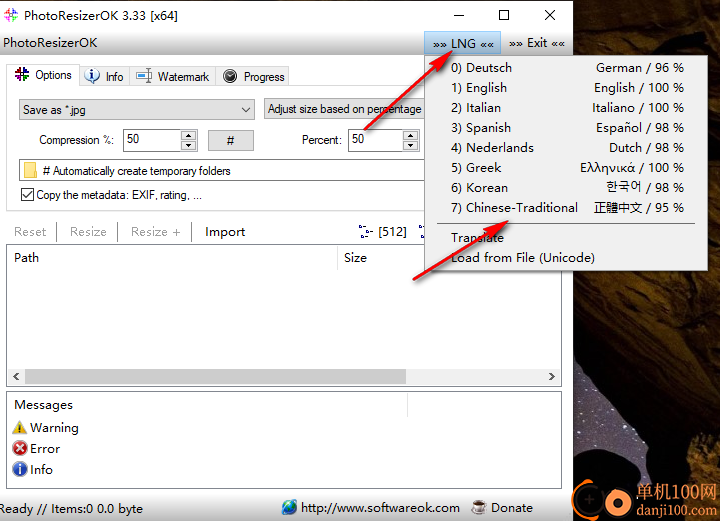Viewport: 720px width, 521px height.
Task: Click the red Error icon in Messages
Action: tap(20, 448)
